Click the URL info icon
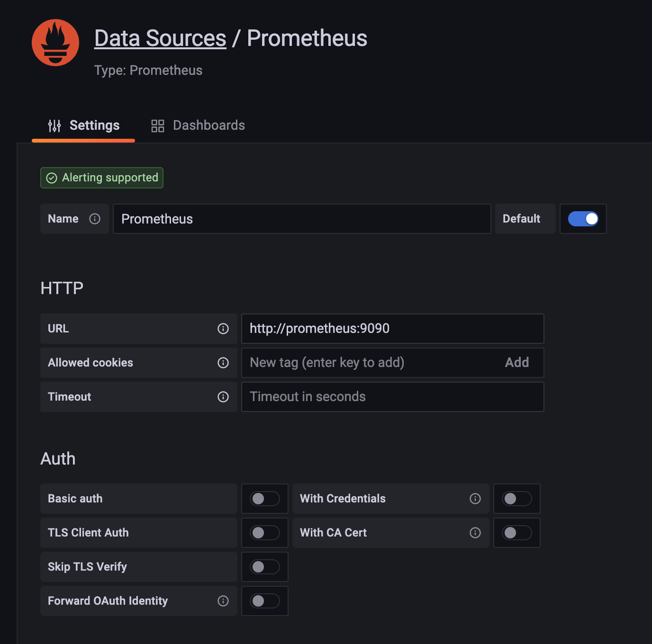The height and width of the screenshot is (644, 652). pyautogui.click(x=223, y=329)
